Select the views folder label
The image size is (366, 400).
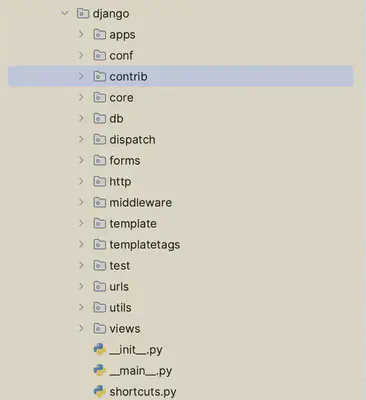[x=125, y=329]
